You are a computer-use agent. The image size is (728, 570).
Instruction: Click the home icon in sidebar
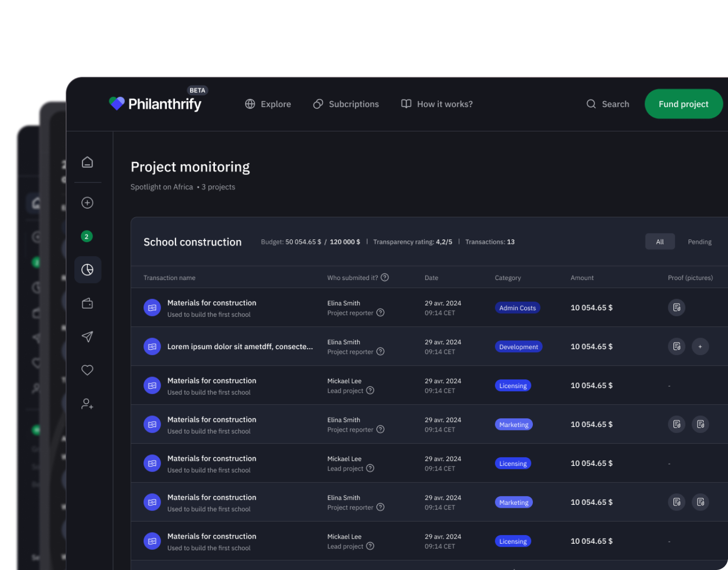[x=87, y=162]
